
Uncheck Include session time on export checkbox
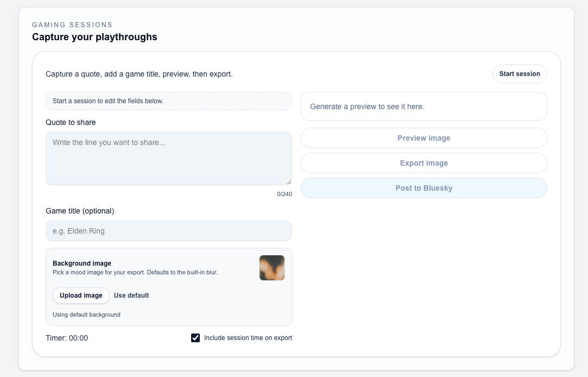[195, 338]
